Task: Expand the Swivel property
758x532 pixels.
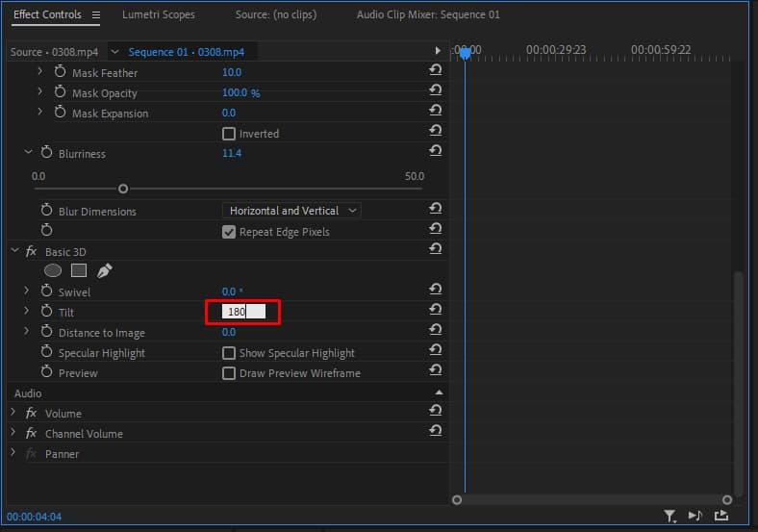Action: tap(27, 291)
